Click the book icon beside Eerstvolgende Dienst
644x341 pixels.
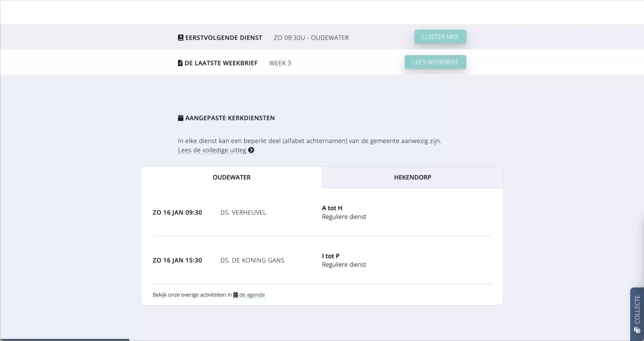coord(180,38)
